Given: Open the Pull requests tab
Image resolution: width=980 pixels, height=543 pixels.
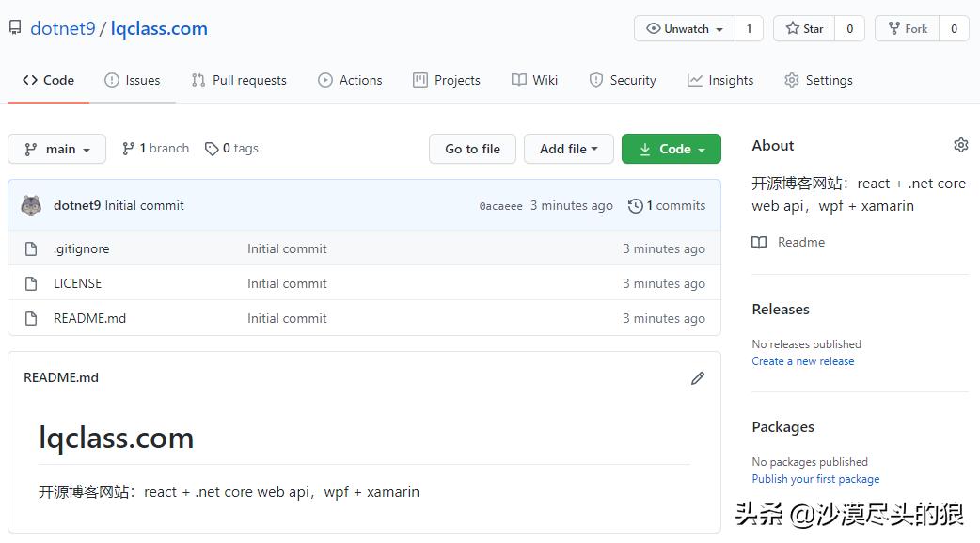Looking at the screenshot, I should (239, 80).
